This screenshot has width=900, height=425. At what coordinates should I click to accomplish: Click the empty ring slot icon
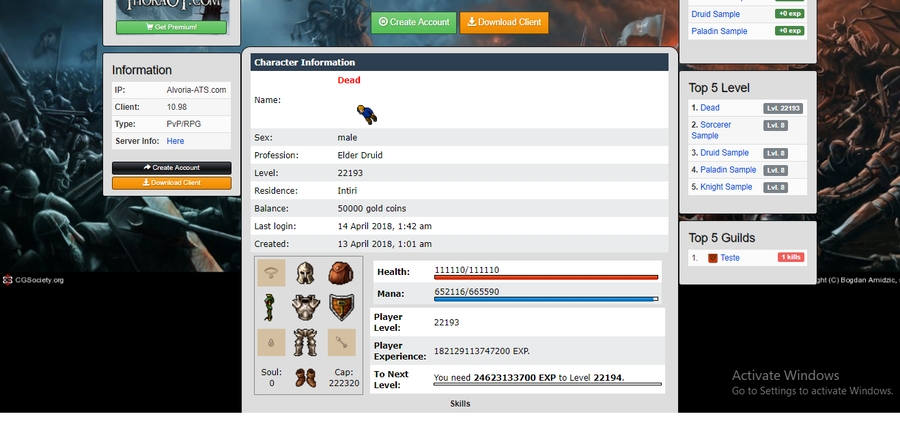tap(271, 343)
